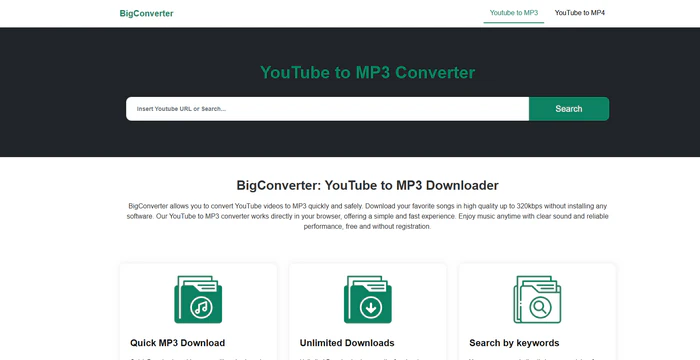Viewport: 700px width, 360px height.
Task: Select the Unlimited Downloads heading
Action: [347, 343]
